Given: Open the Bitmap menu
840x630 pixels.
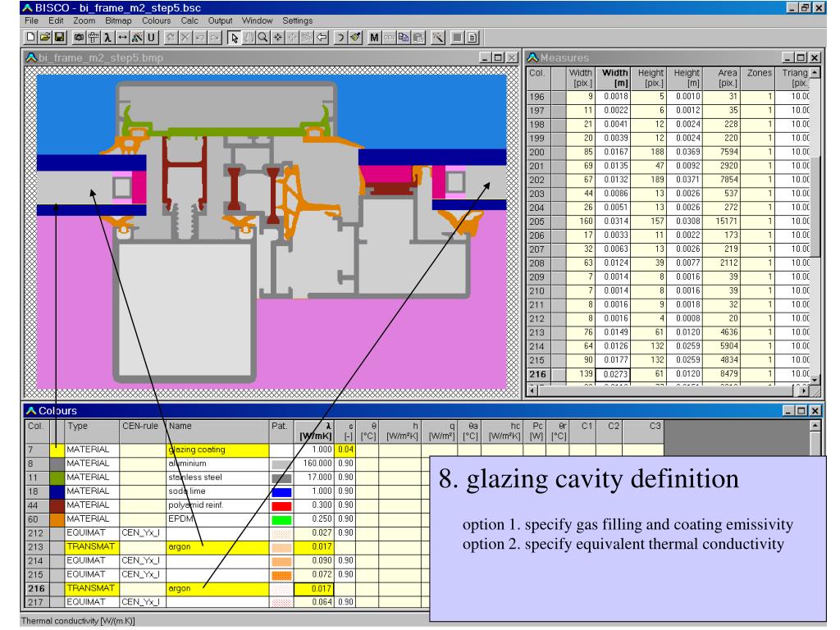Looking at the screenshot, I should pyautogui.click(x=118, y=21).
